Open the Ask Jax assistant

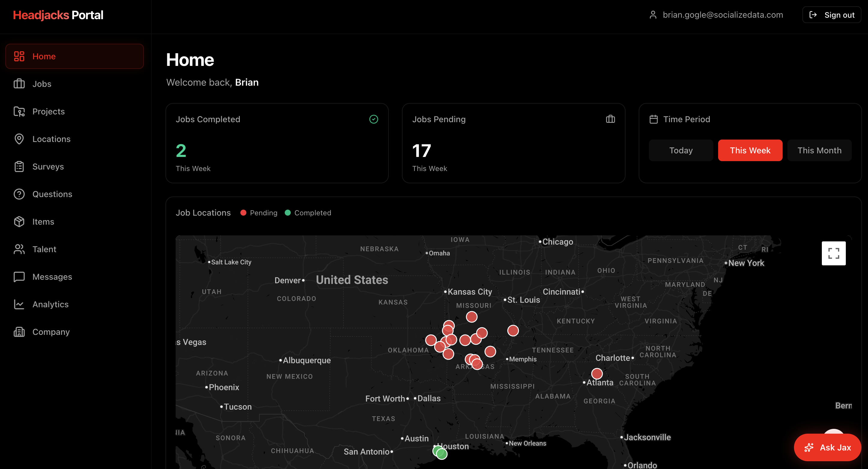point(828,447)
